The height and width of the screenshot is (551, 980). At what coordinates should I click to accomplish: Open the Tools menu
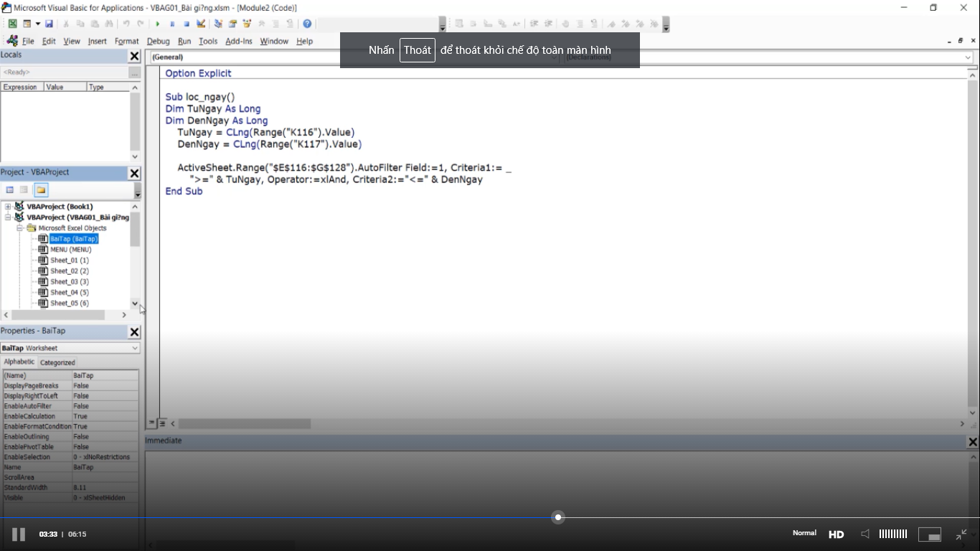pyautogui.click(x=208, y=42)
